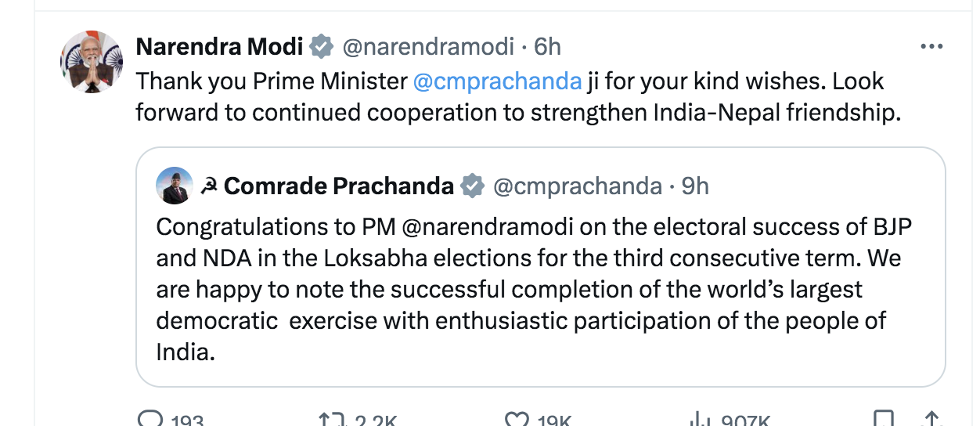Click Prachanda's verified badge icon

472,186
